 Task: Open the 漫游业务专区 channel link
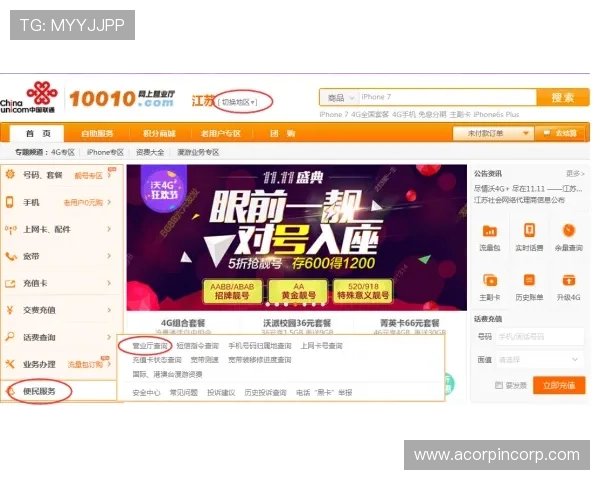(198, 152)
